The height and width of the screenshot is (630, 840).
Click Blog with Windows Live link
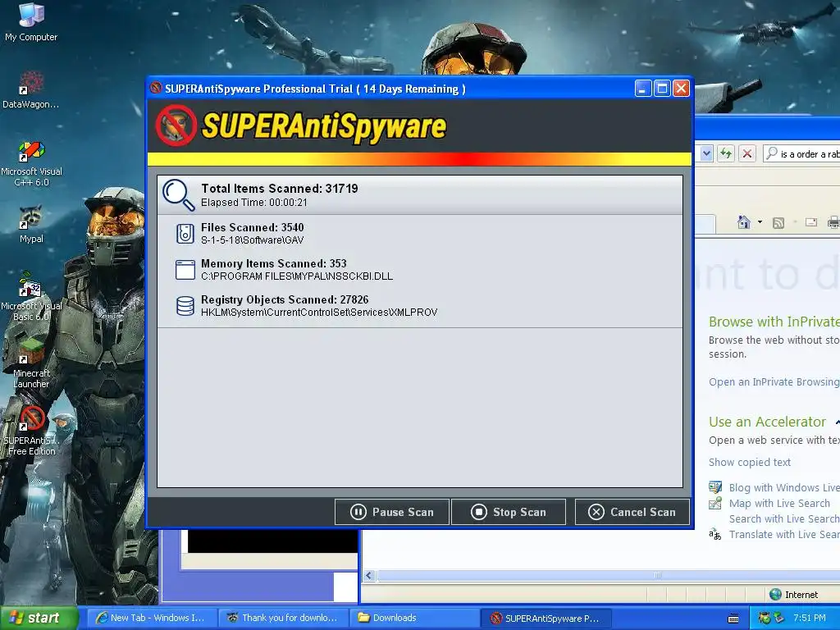click(x=783, y=487)
